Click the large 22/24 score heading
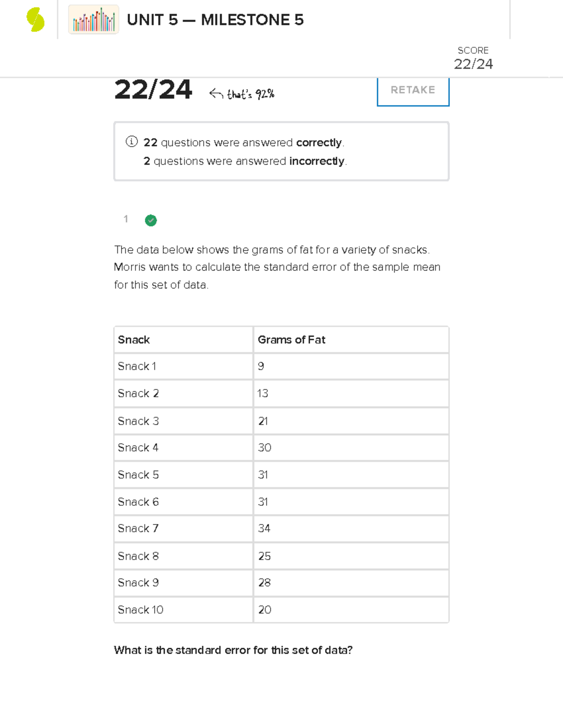Screen dimensions: 563x728 tap(153, 90)
